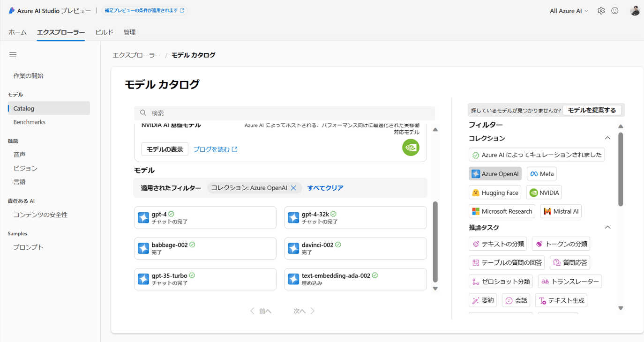Click external link icon beside ブログを読む

tap(235, 149)
